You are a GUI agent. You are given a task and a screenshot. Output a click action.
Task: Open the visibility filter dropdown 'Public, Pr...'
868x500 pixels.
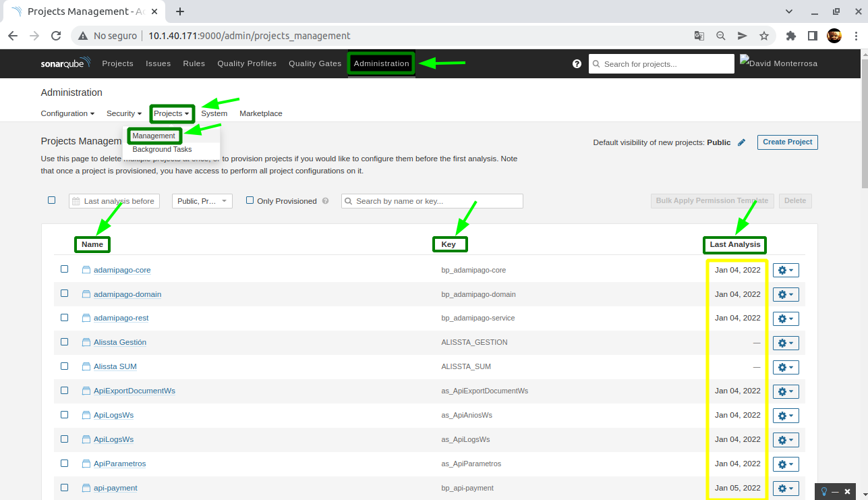coord(202,201)
